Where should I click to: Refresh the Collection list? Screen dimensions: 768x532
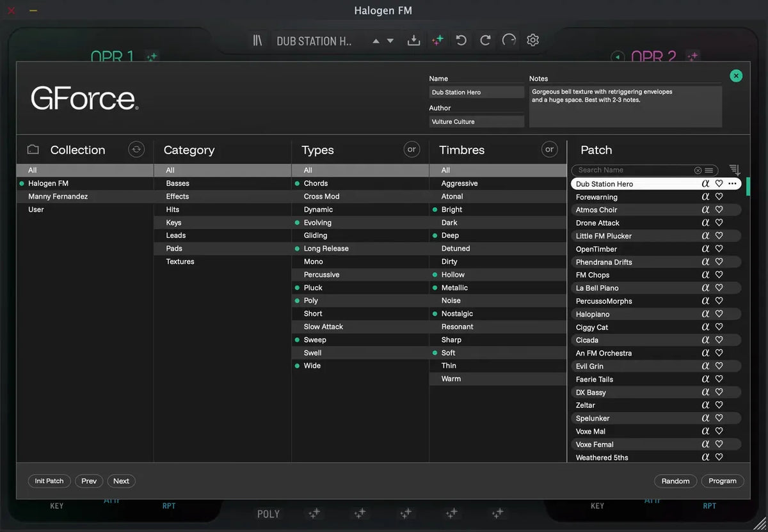point(136,150)
